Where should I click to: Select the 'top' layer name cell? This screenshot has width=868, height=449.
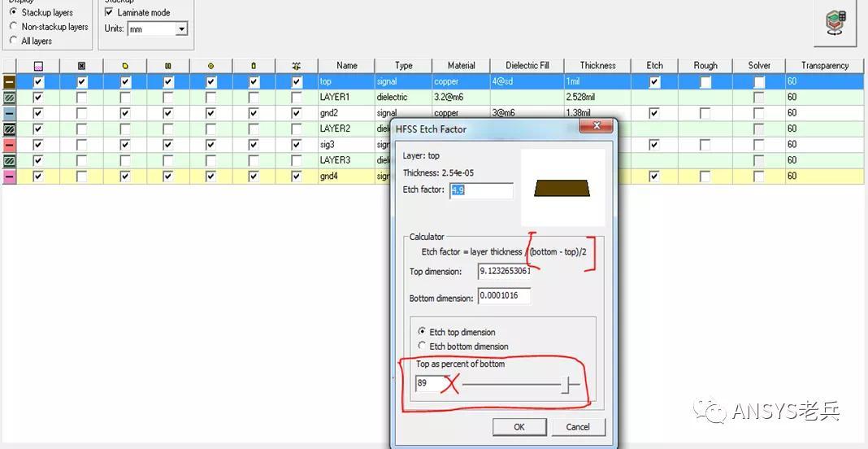click(346, 82)
